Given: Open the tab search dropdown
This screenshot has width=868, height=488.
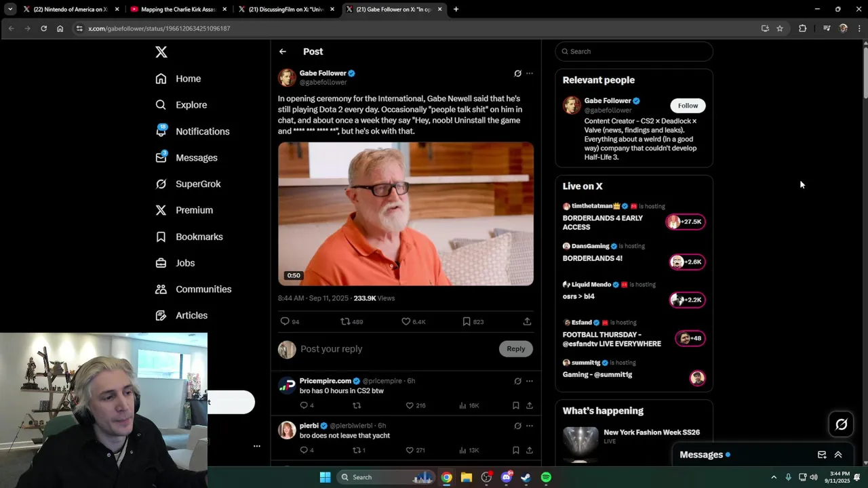Looking at the screenshot, I should click(x=10, y=9).
